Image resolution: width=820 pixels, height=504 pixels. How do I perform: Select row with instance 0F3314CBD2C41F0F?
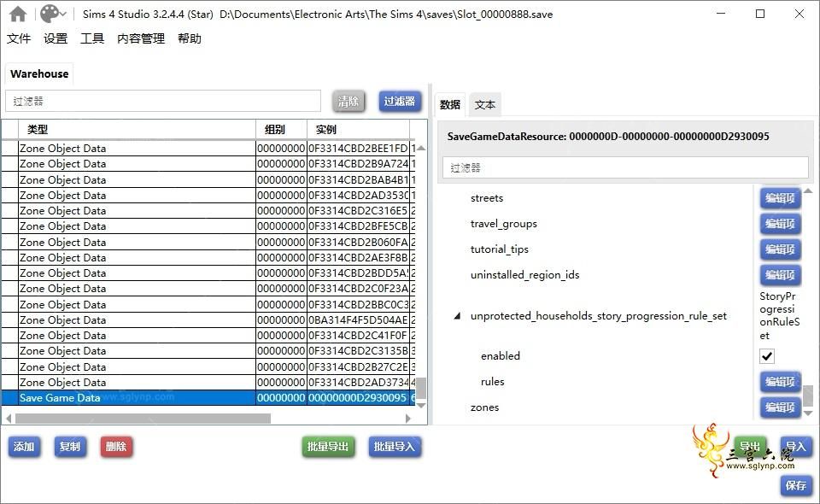click(x=208, y=335)
